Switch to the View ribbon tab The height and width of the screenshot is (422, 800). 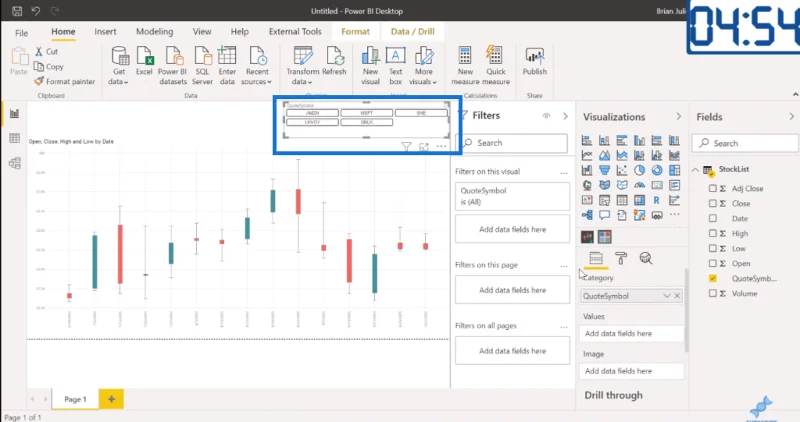pyautogui.click(x=202, y=32)
